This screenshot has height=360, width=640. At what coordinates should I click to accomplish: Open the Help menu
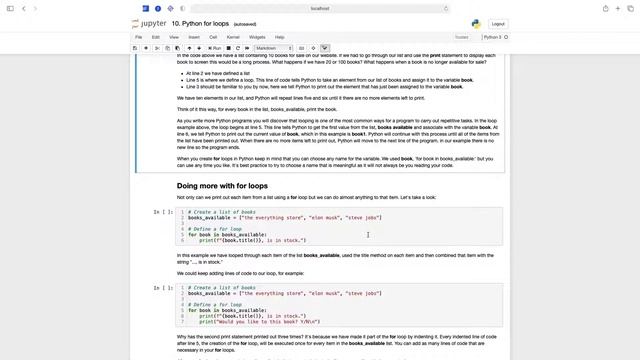coord(280,37)
